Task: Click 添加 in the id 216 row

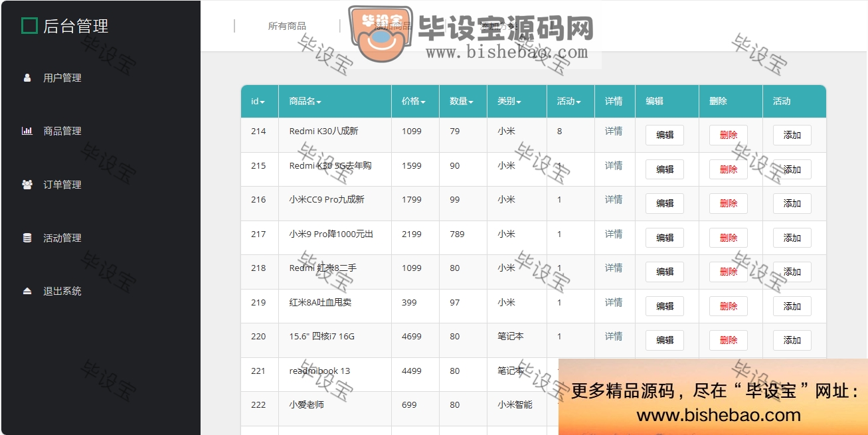Action: 792,203
